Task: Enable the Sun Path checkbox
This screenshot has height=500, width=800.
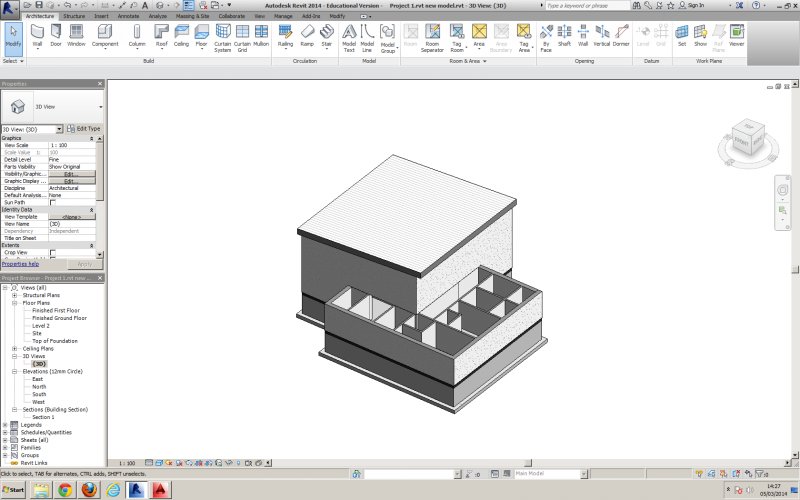Action: click(53, 202)
